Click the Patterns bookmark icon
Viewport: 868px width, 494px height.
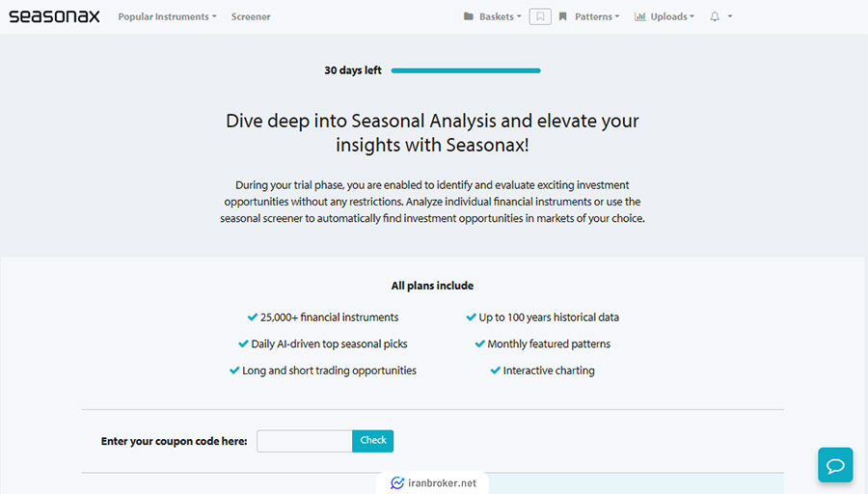[563, 16]
